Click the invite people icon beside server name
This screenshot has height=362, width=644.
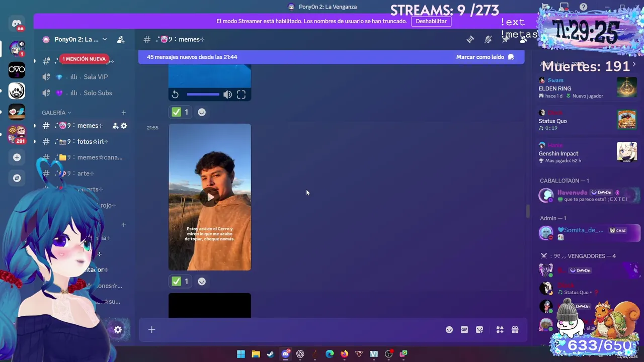(121, 39)
